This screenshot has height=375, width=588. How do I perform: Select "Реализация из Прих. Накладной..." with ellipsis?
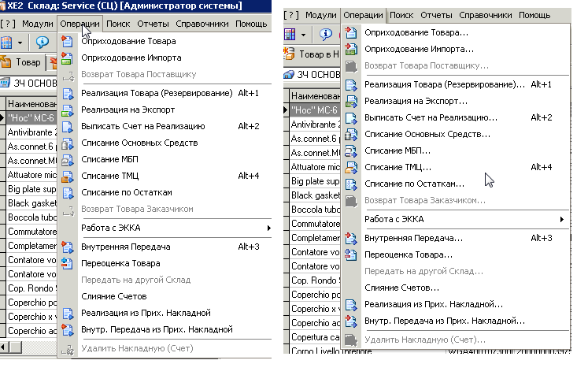click(434, 304)
